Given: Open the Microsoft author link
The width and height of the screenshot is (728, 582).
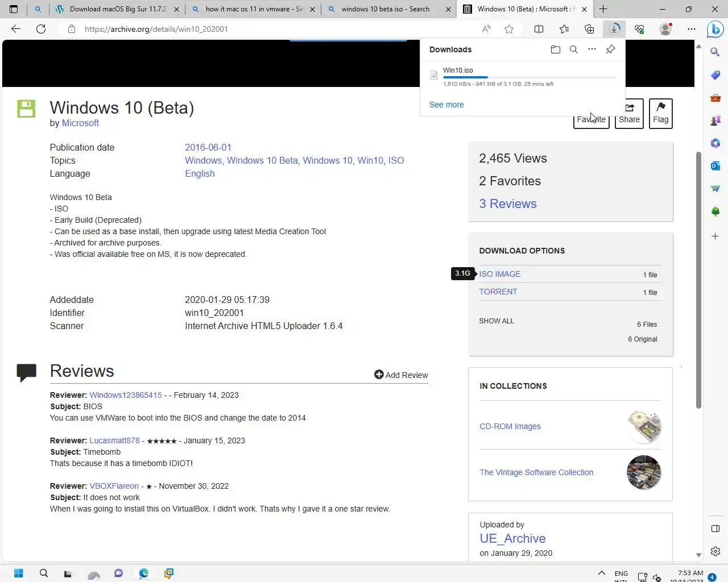Looking at the screenshot, I should coord(80,123).
